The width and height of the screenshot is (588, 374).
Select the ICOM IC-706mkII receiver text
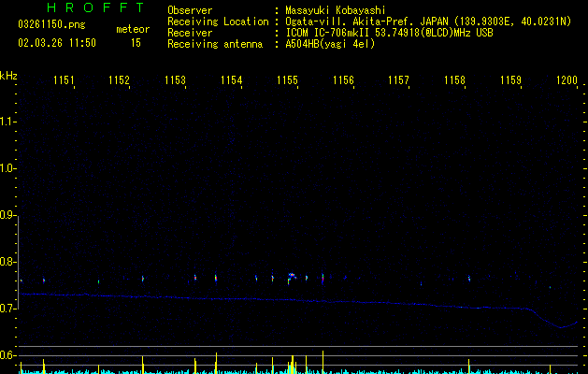click(389, 33)
